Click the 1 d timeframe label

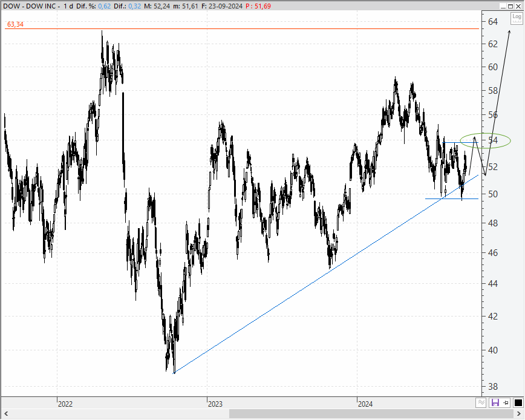point(68,6)
